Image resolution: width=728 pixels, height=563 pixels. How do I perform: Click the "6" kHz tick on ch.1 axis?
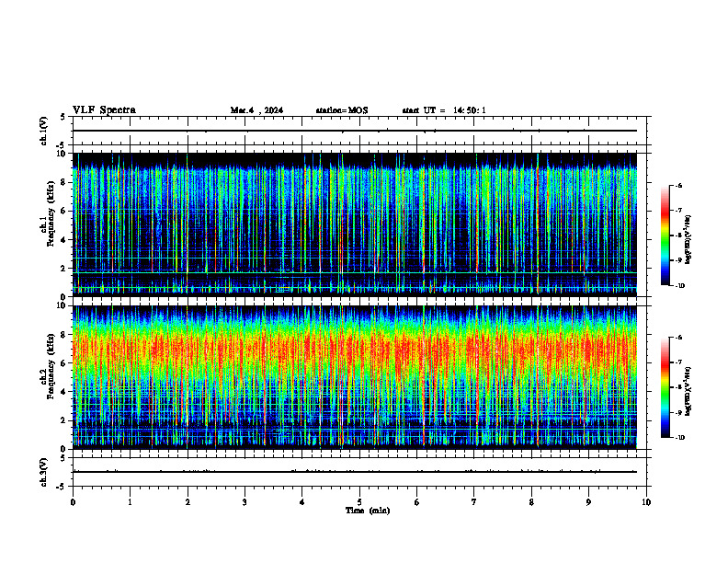(x=64, y=211)
